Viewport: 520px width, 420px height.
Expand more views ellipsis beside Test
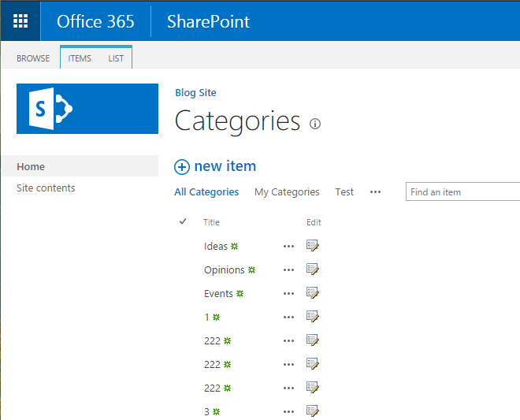[375, 192]
